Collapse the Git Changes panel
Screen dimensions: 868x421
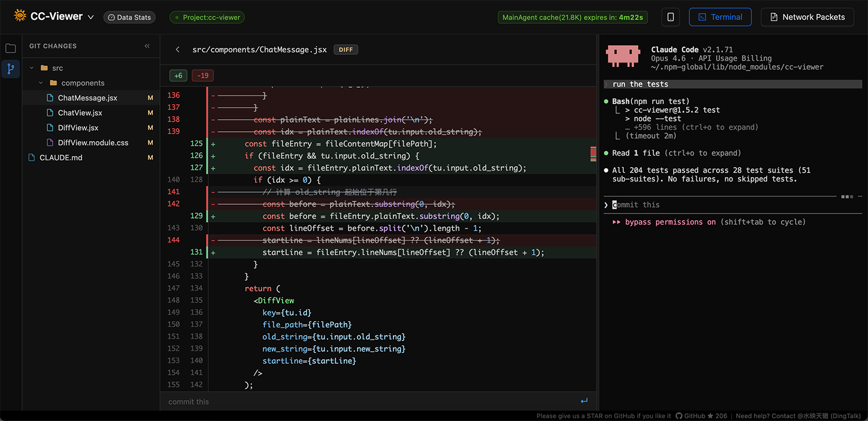[x=147, y=46]
